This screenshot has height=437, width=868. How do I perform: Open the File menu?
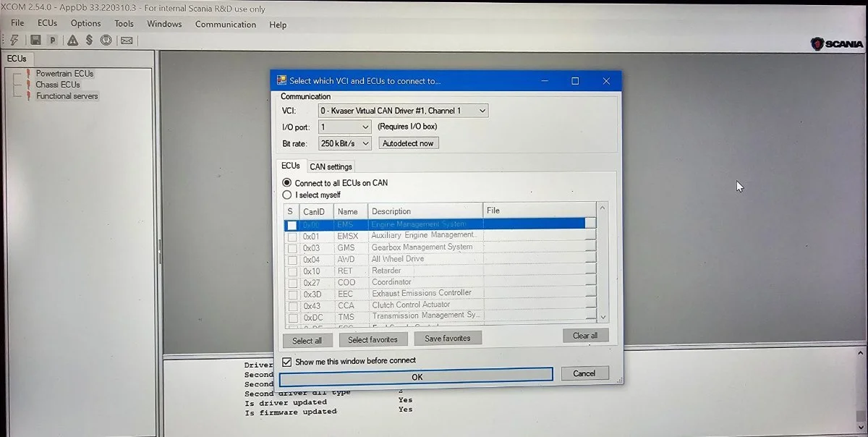pyautogui.click(x=17, y=23)
